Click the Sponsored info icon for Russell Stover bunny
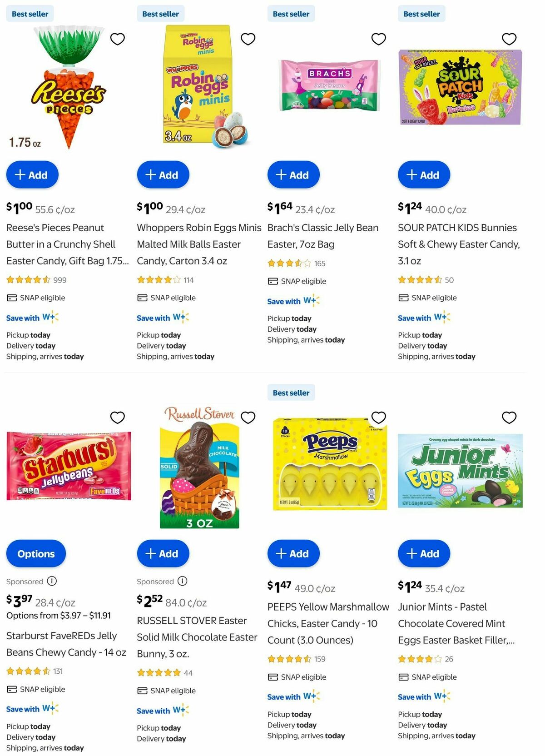Screen dimensions: 545x756 [182, 581]
